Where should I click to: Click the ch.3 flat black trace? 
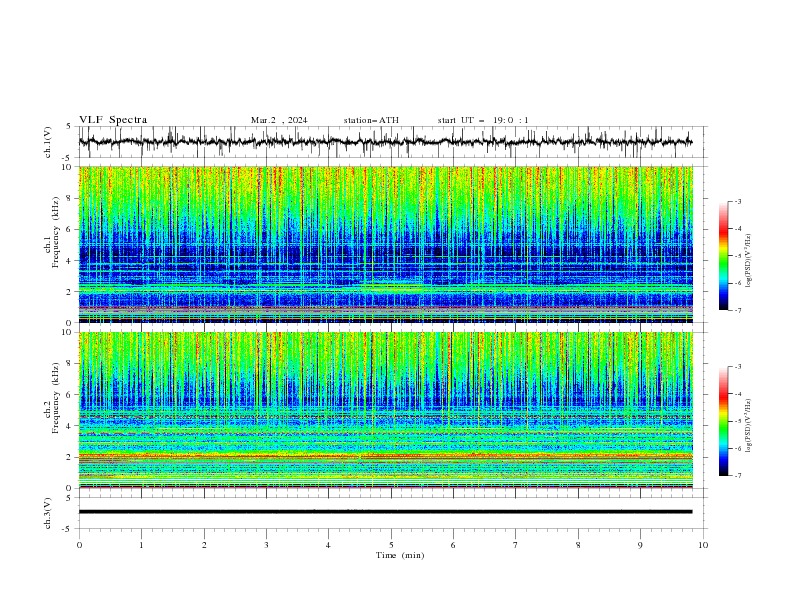[x=385, y=512]
